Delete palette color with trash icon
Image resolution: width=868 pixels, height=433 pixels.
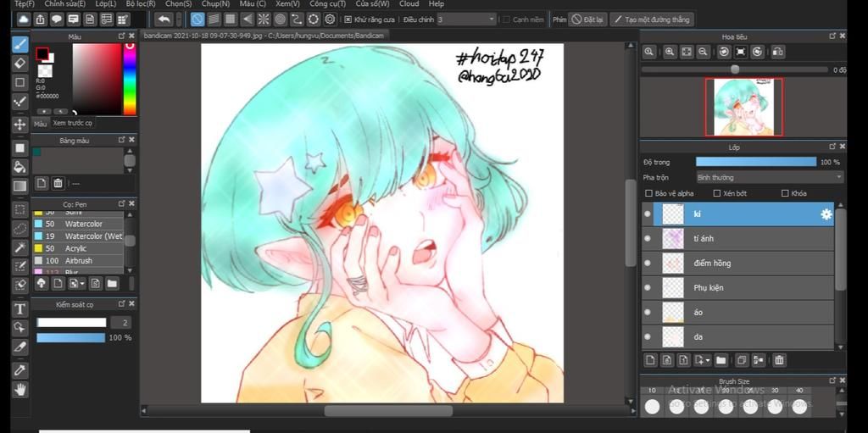58,183
